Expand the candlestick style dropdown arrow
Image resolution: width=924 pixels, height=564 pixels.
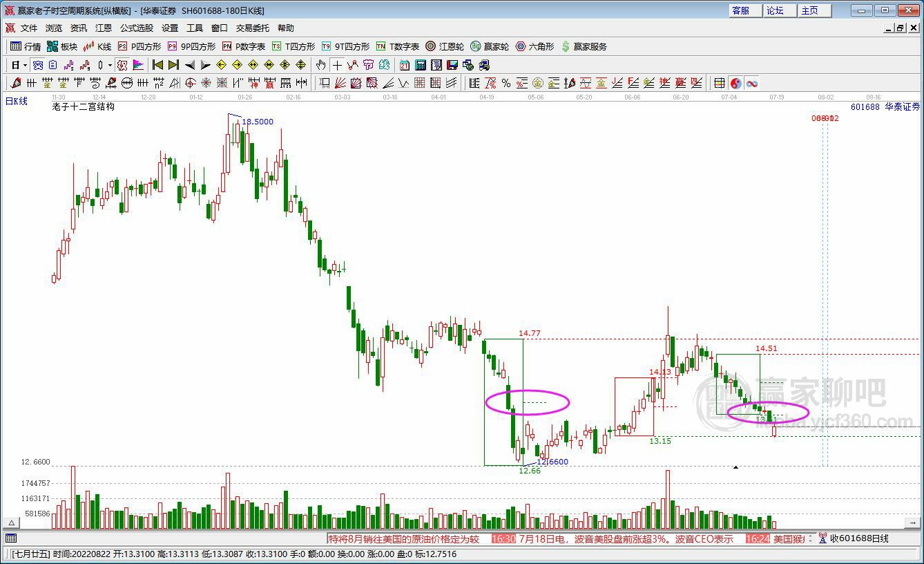110,65
